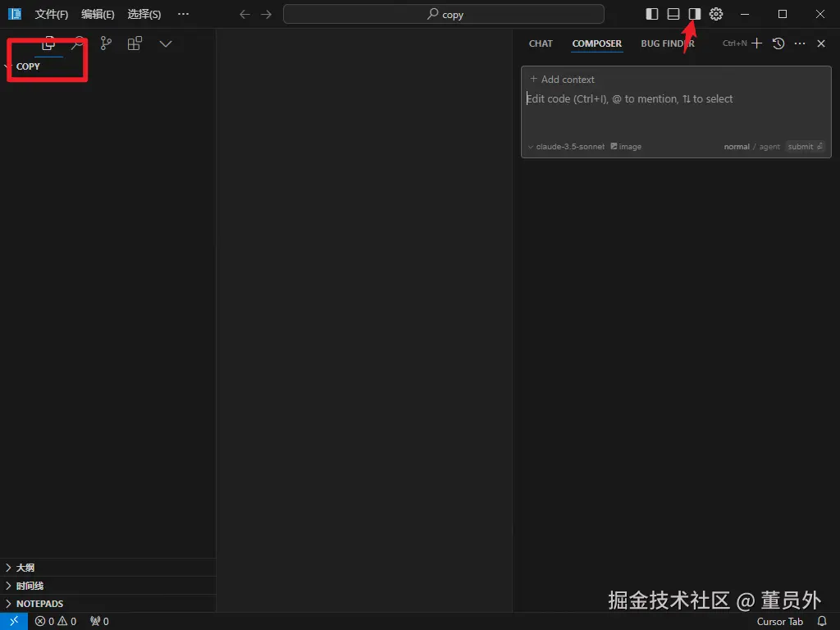Go forward with right arrow
Viewport: 840px width, 630px height.
(267, 15)
